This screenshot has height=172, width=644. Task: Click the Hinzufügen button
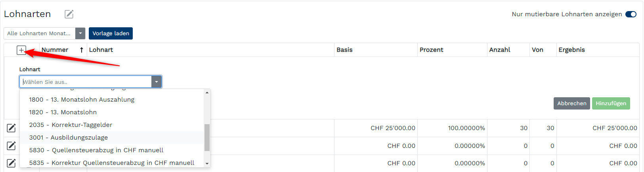(611, 104)
